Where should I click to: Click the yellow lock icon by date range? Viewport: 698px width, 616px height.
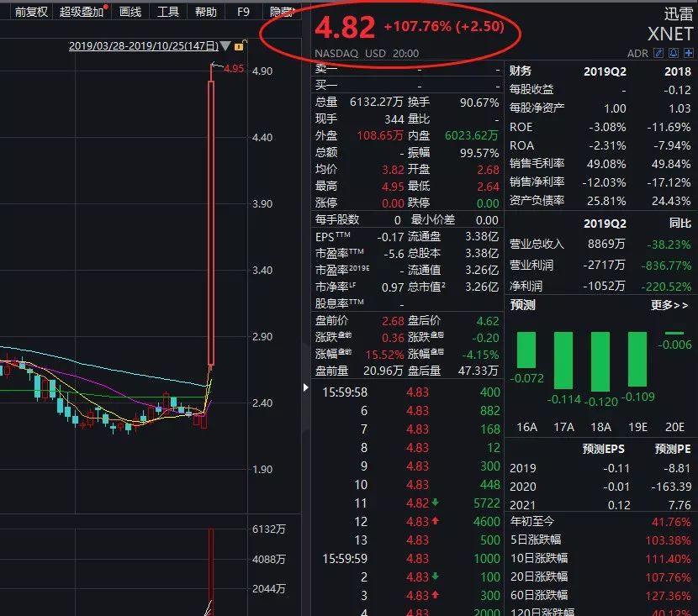point(240,46)
